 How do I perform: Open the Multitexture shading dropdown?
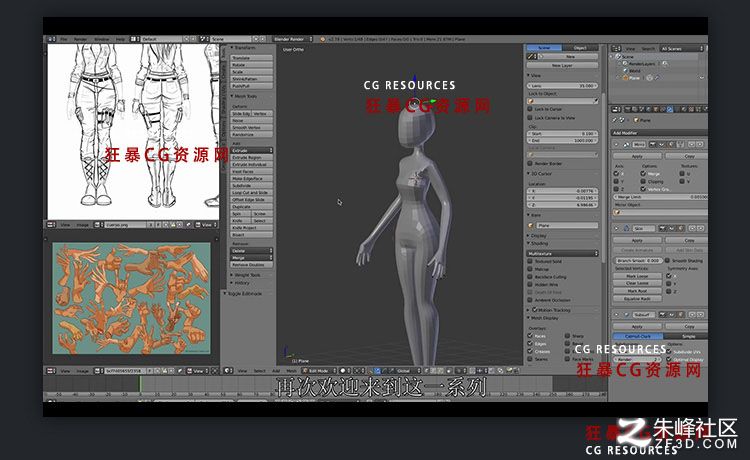pyautogui.click(x=563, y=253)
